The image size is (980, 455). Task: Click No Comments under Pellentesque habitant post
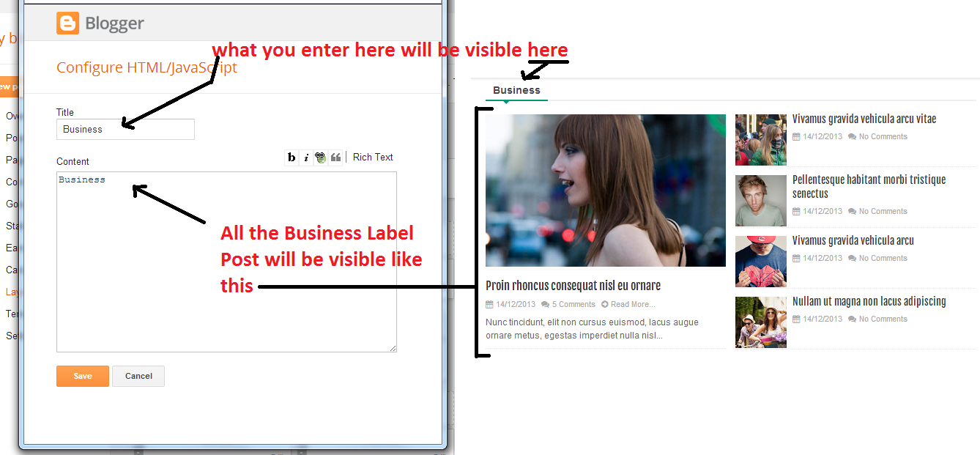[x=883, y=211]
